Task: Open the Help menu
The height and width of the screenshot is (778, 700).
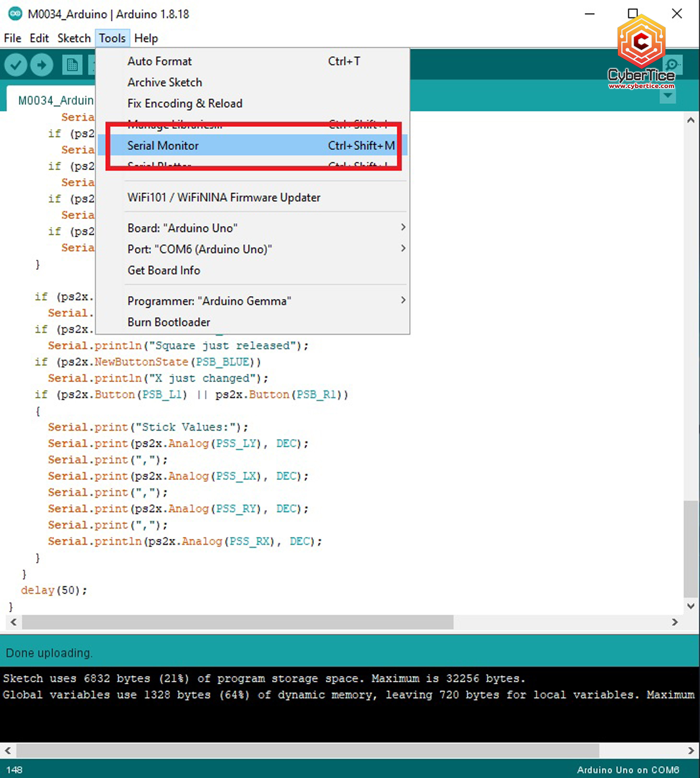Action: 146,38
